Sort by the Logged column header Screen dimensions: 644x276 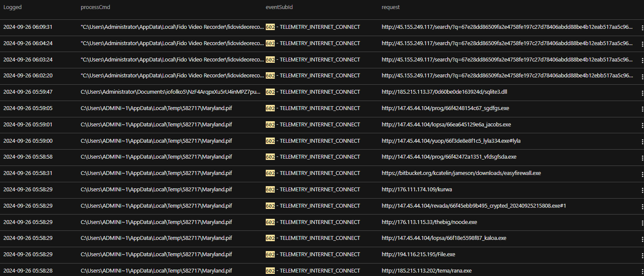coord(12,7)
